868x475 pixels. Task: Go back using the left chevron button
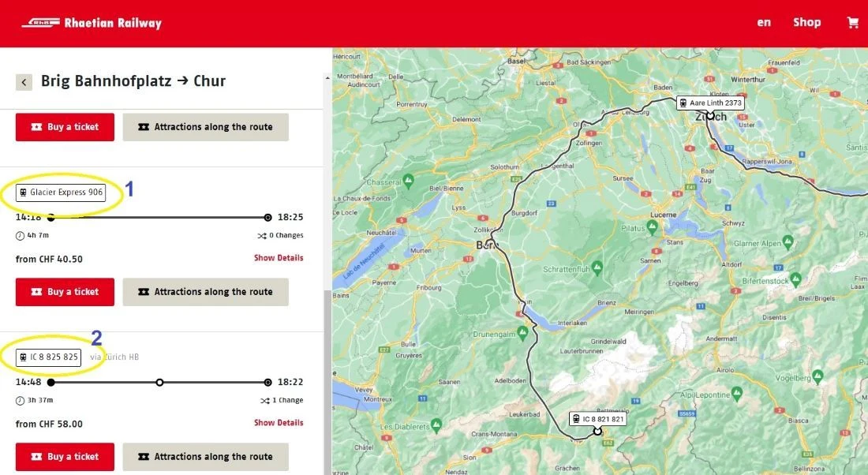tap(24, 82)
